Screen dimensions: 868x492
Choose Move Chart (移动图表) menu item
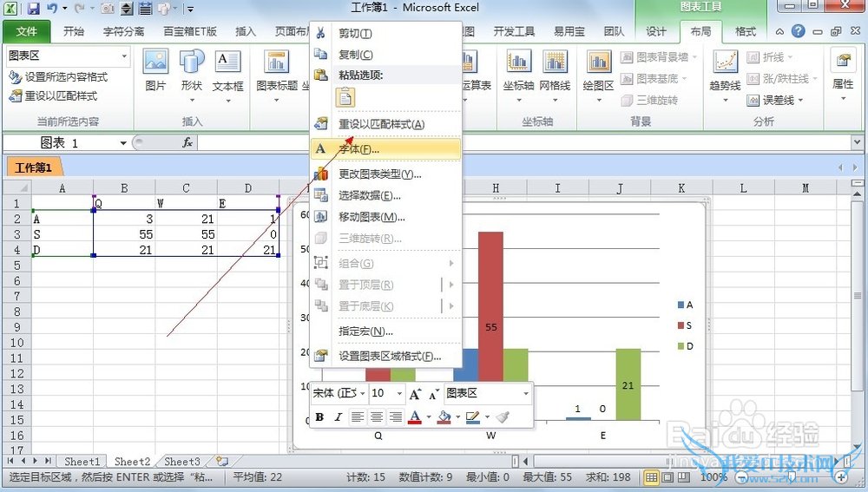pos(386,217)
